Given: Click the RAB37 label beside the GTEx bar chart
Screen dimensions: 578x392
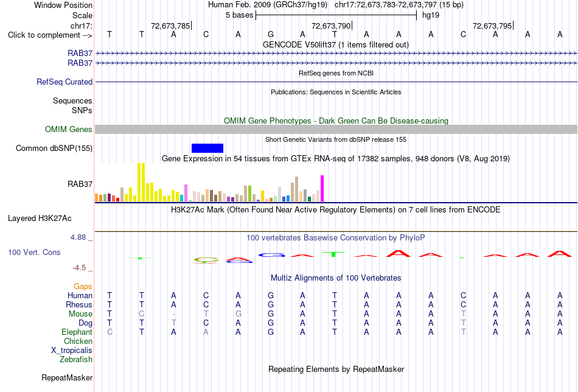Looking at the screenshot, I should tap(80, 184).
